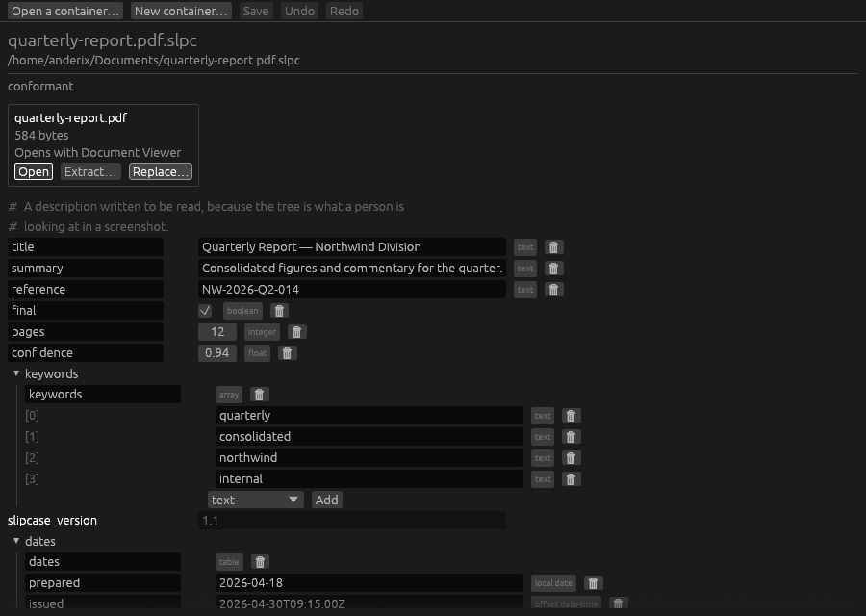Click the 'table' type tag for dates

229,562
